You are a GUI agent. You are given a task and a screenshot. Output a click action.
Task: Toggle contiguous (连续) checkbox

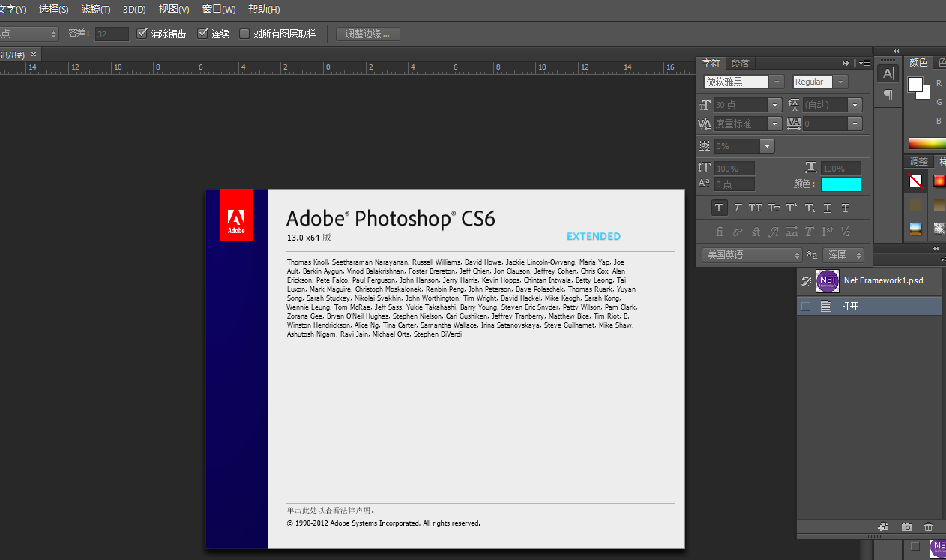(202, 34)
